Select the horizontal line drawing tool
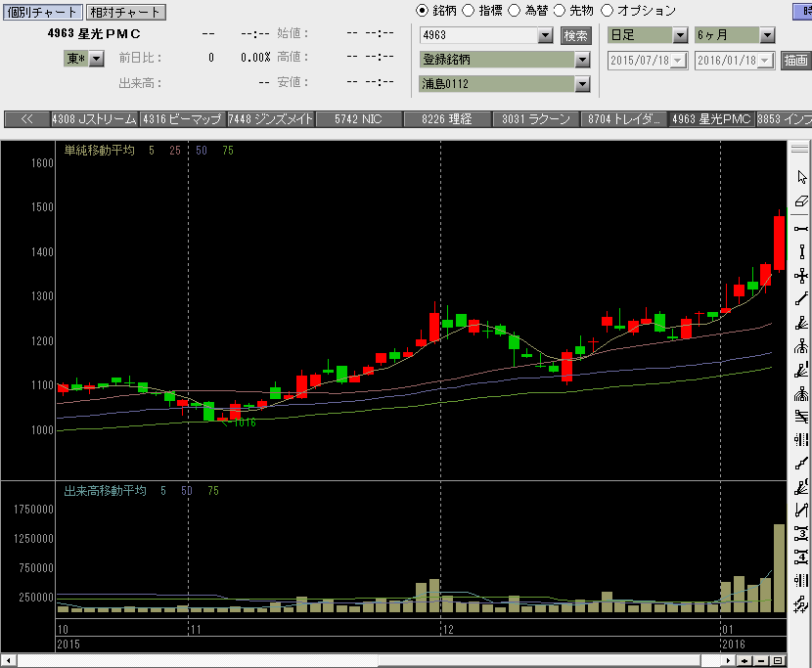Image resolution: width=812 pixels, height=668 pixels. click(801, 228)
